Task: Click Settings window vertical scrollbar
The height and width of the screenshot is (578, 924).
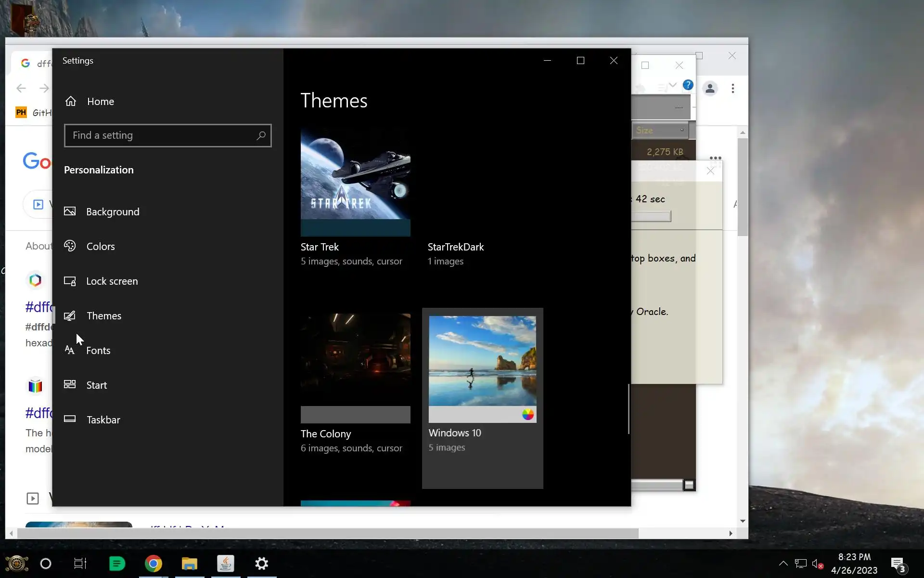Action: (x=629, y=408)
